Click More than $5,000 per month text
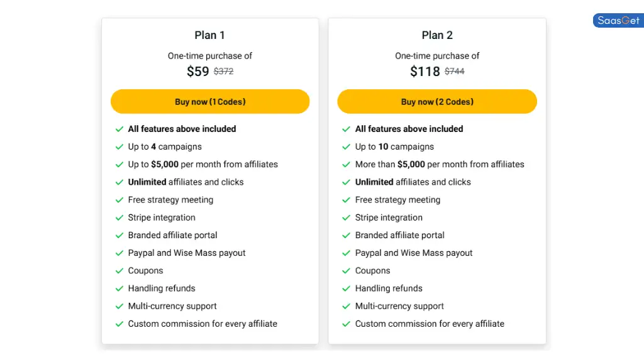Viewport: 644px width, 362px height. coord(440,164)
